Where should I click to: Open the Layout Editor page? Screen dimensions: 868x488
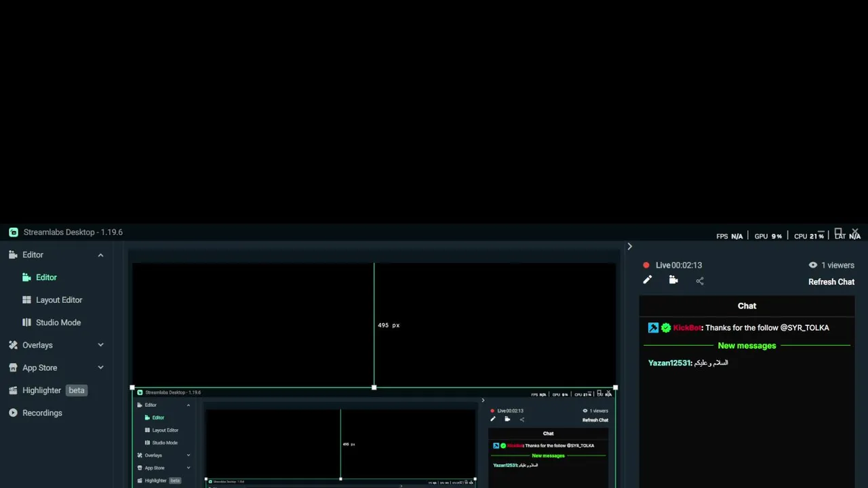[59, 300]
